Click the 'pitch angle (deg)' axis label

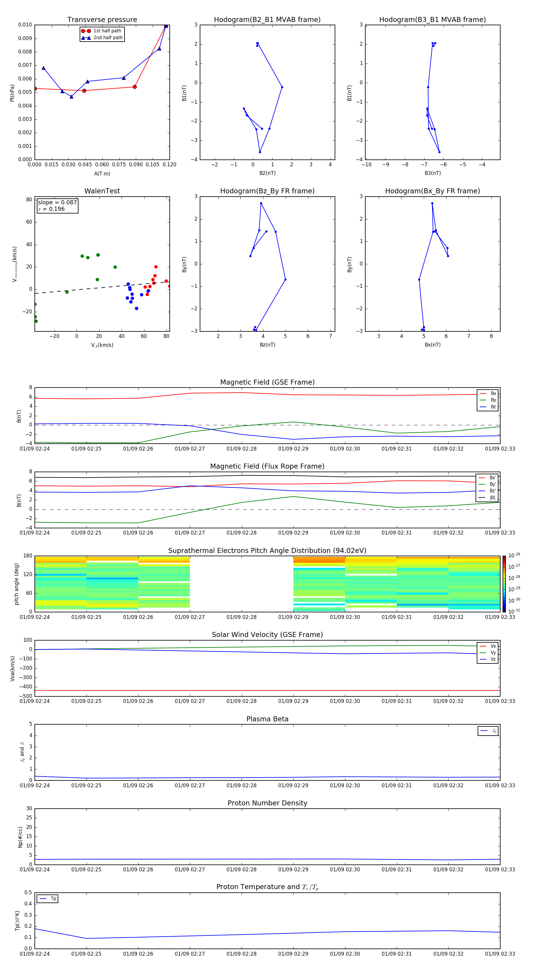pos(16,584)
